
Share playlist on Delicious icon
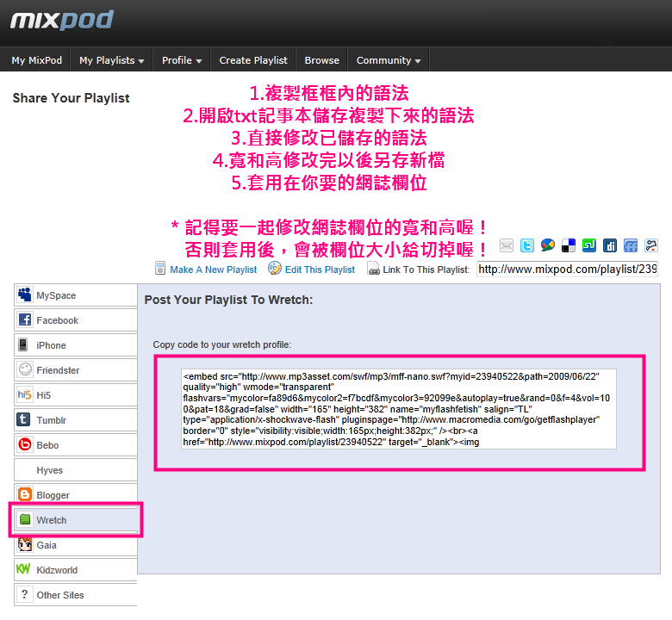(569, 245)
